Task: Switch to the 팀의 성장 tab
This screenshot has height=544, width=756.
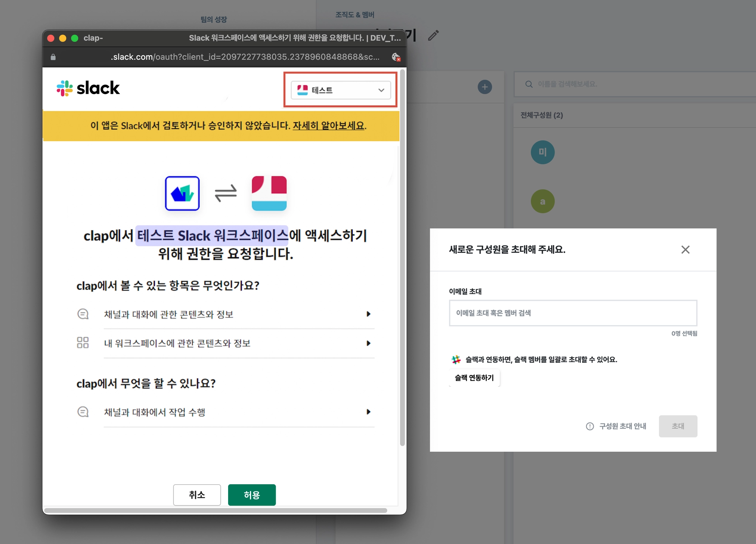Action: [214, 19]
